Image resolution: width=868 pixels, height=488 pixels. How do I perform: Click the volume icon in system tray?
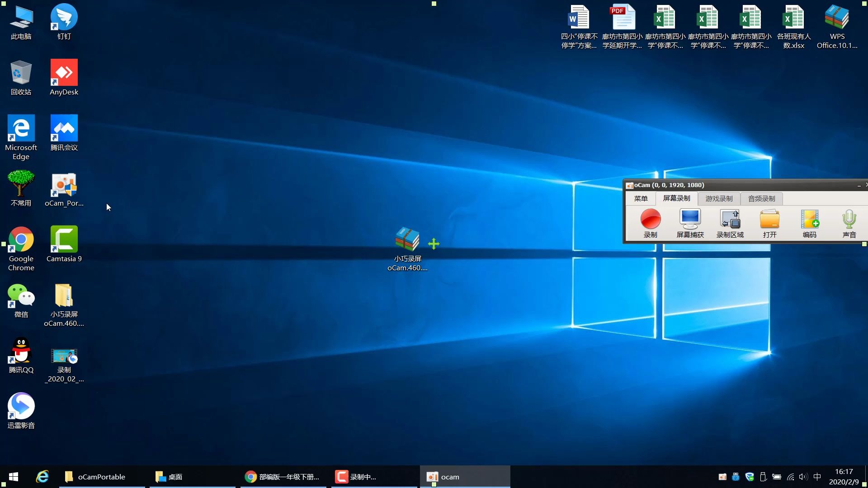[x=803, y=477]
